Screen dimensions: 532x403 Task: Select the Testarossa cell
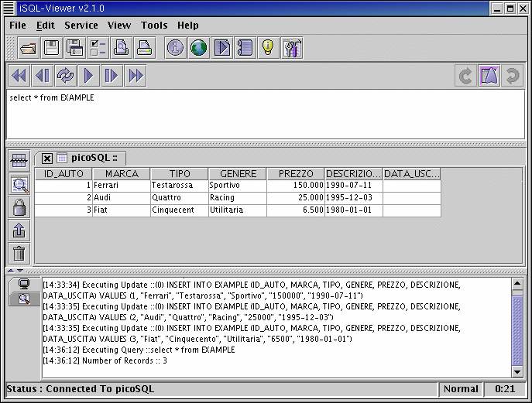coord(180,186)
